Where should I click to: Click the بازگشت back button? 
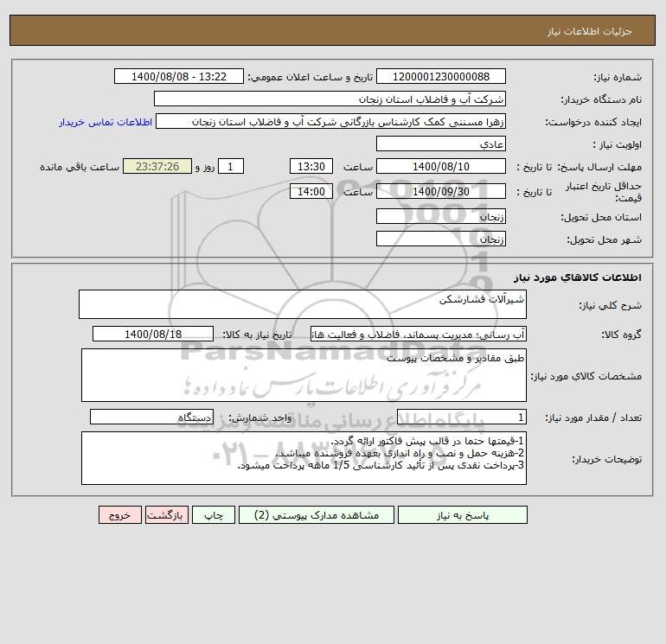(166, 515)
